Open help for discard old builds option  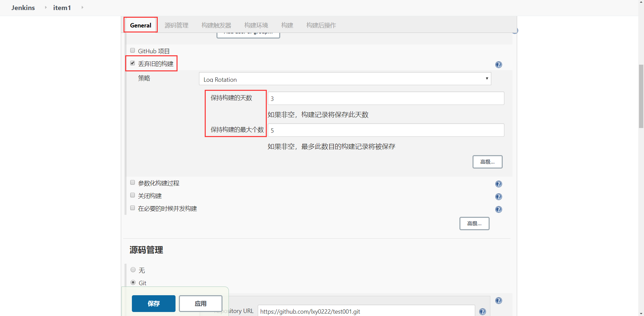point(499,65)
